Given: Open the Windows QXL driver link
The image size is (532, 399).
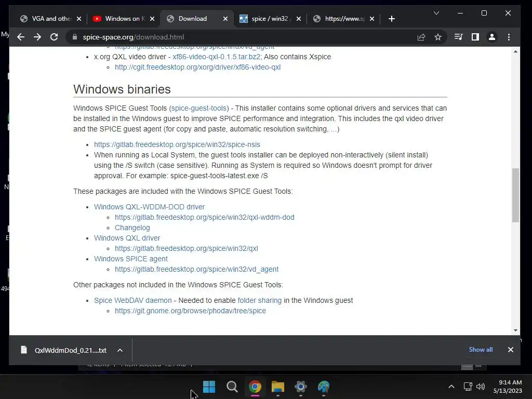Looking at the screenshot, I should (127, 238).
